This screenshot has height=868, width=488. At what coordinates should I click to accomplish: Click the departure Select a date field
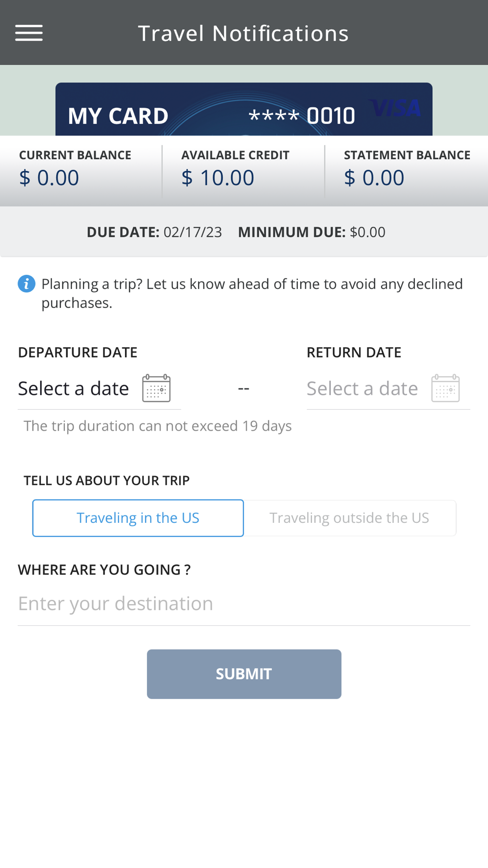point(99,389)
